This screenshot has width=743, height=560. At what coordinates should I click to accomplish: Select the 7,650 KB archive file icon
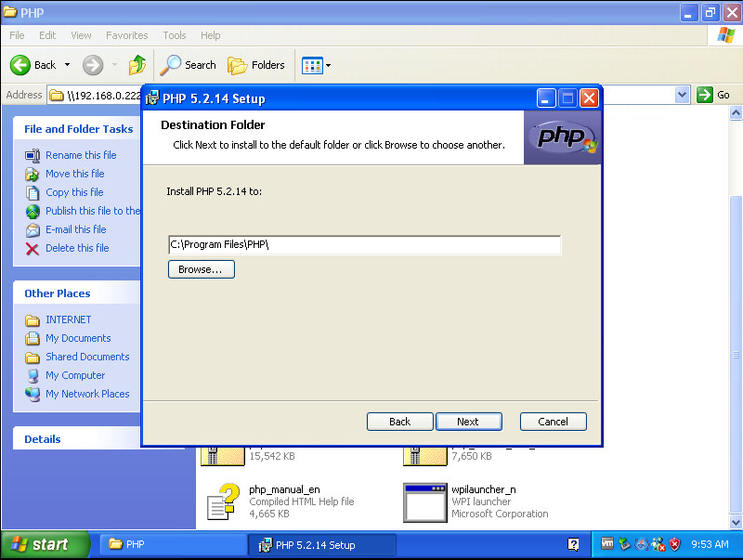tap(424, 456)
